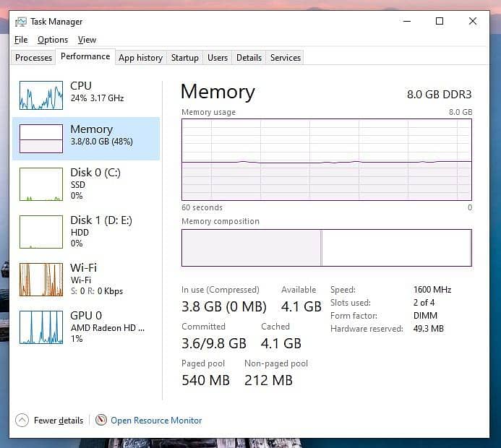
Task: Open the Disk 1 (D: E:) graph
Action: (x=41, y=232)
